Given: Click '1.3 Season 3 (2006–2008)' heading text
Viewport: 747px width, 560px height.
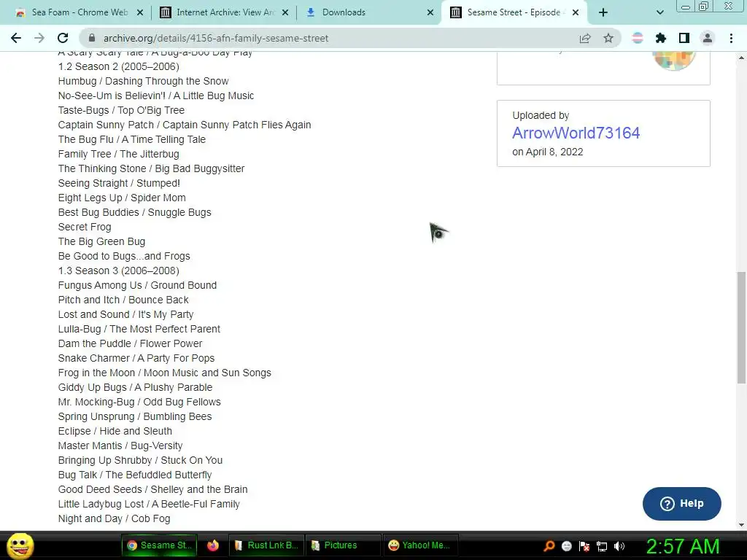Looking at the screenshot, I should tap(119, 271).
